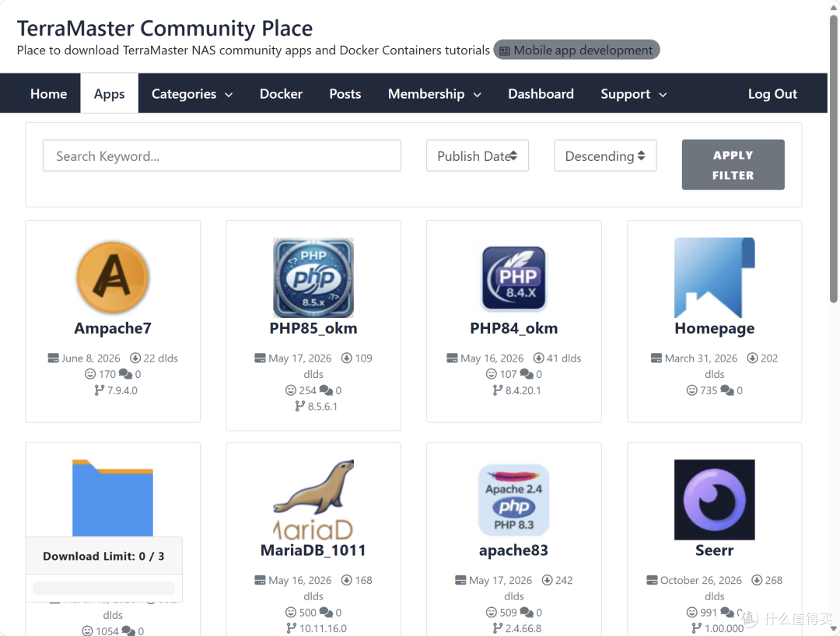Click the smiley icon next to 170

(90, 374)
